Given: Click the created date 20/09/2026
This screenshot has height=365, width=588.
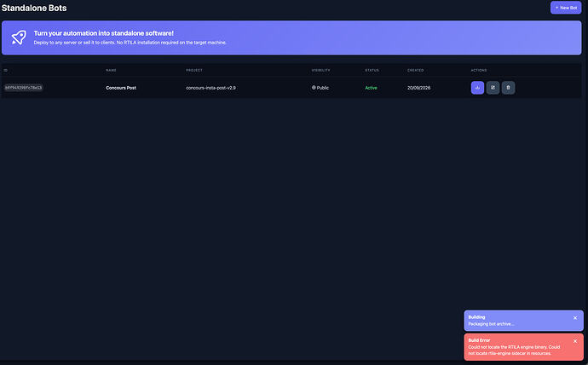Looking at the screenshot, I should coord(419,88).
